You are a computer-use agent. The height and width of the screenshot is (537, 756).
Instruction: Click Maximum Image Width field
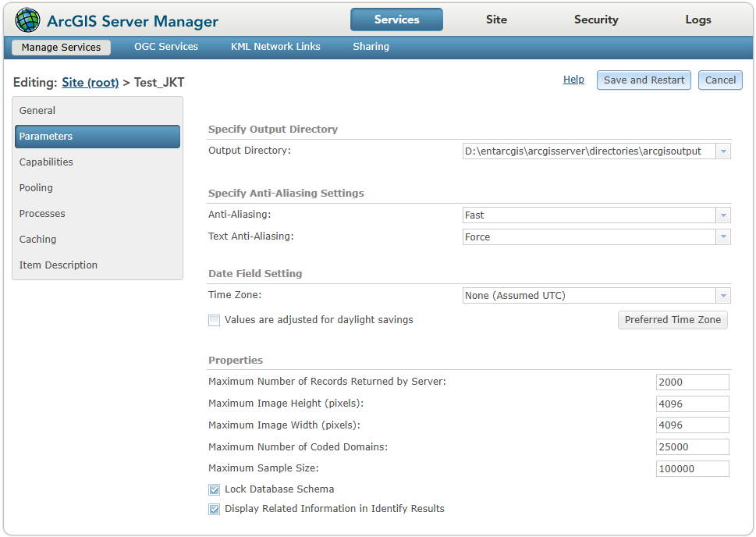click(692, 425)
